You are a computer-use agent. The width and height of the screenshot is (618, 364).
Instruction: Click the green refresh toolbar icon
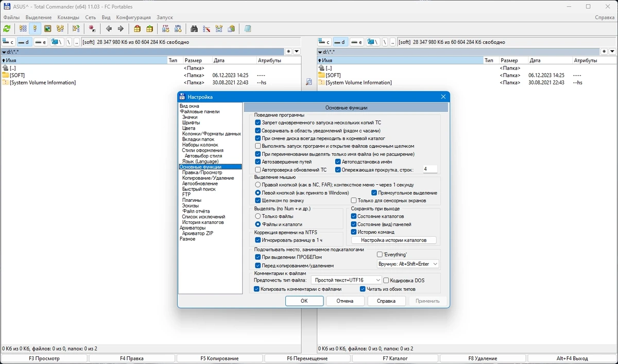coord(7,29)
